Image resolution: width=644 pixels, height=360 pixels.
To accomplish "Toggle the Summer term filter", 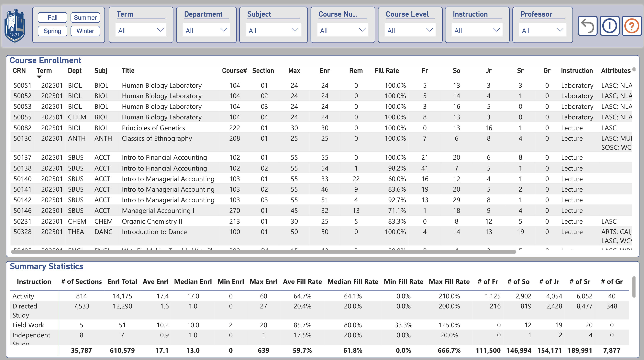I will tap(85, 18).
